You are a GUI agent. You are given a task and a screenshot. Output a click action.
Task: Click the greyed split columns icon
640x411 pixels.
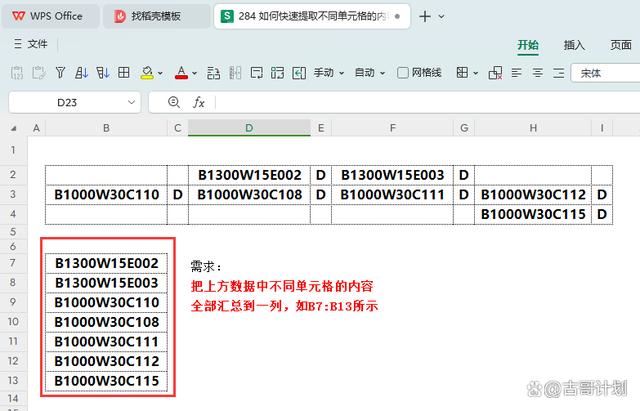click(x=235, y=73)
